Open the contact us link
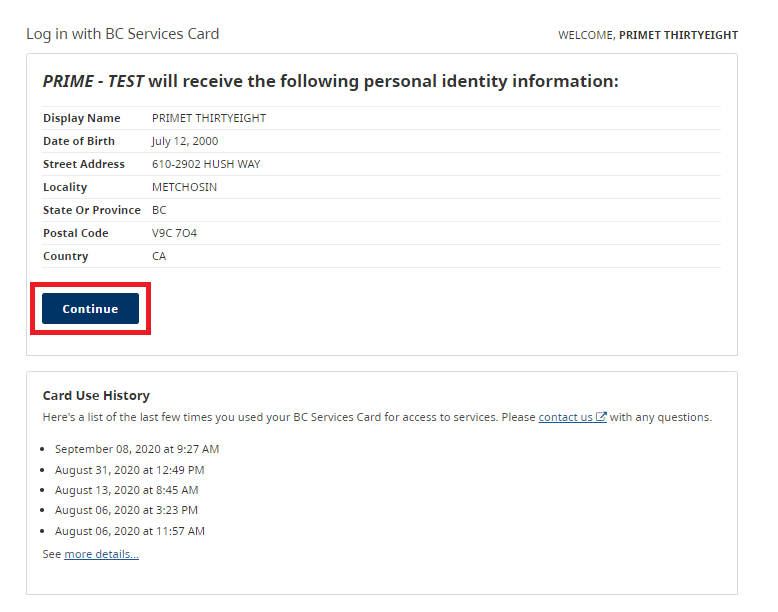 [x=565, y=417]
